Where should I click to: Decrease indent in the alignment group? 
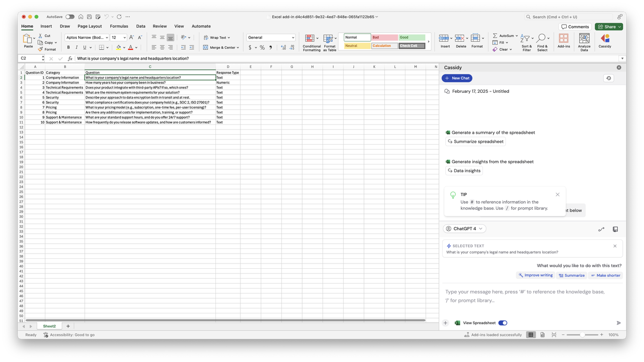(183, 48)
